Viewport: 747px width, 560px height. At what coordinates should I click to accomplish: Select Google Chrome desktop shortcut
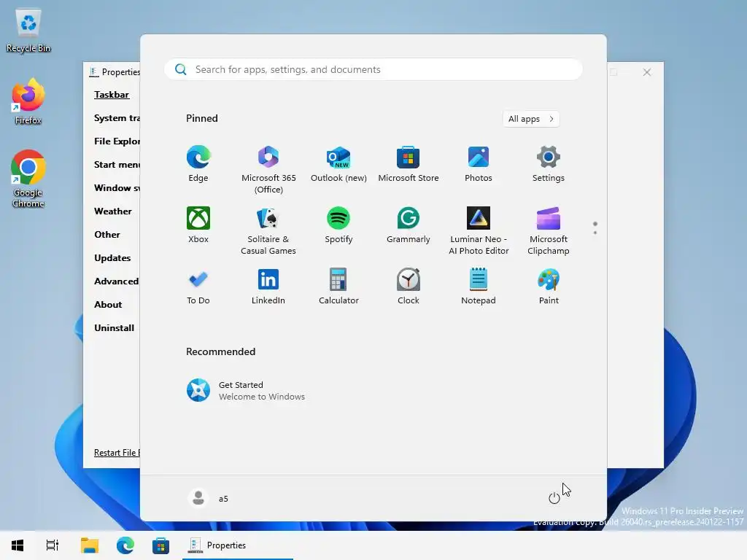pyautogui.click(x=28, y=179)
